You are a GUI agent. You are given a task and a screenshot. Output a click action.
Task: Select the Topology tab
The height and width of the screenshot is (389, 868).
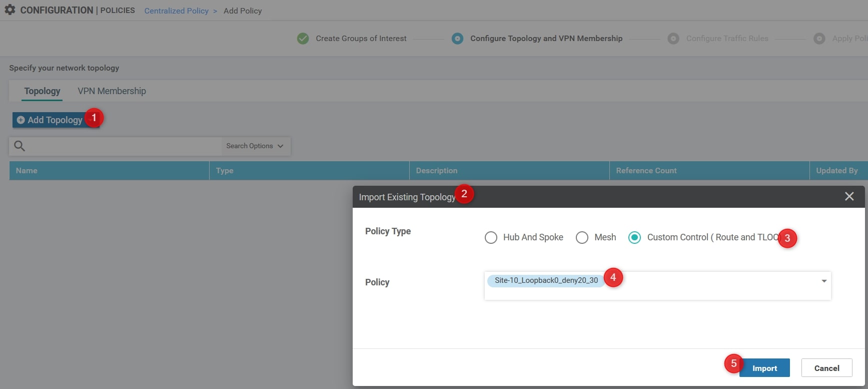tap(42, 91)
